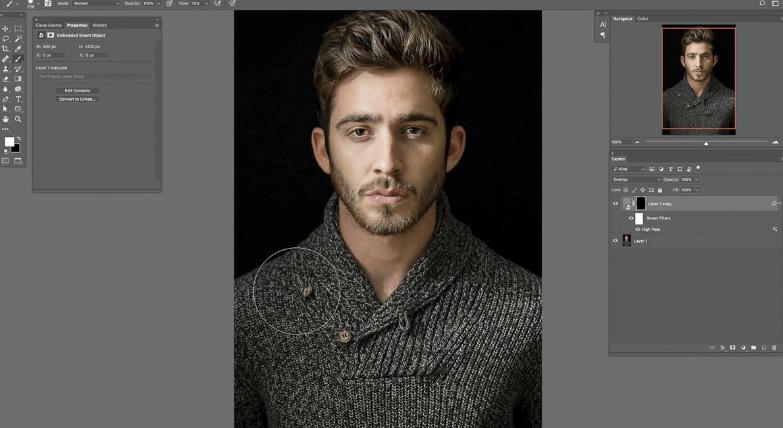This screenshot has height=428, width=783.
Task: Click the Edit Contents button
Action: (x=77, y=90)
